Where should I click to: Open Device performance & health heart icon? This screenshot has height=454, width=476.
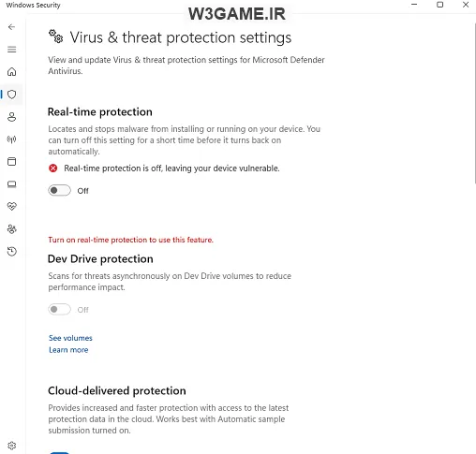[11, 206]
